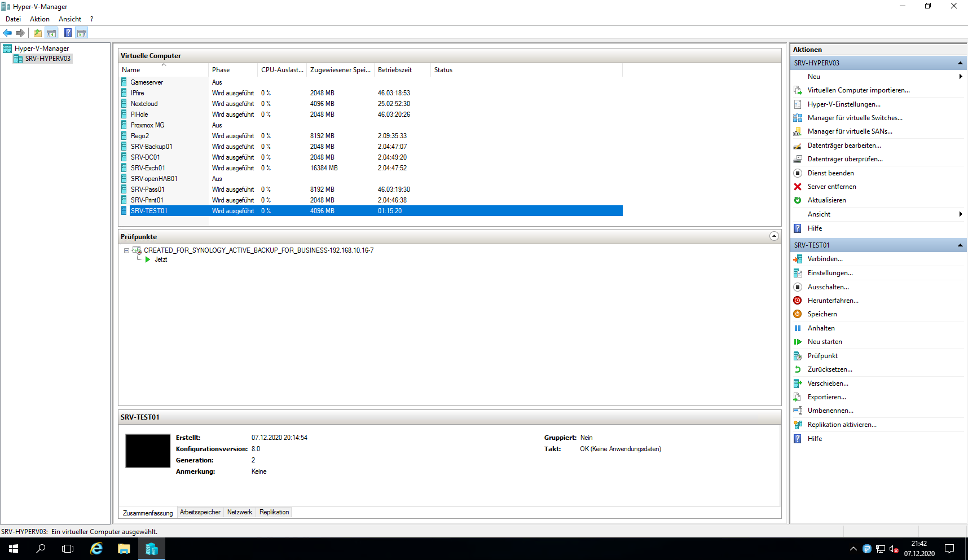Open Internet Explorer from the taskbar

96,549
